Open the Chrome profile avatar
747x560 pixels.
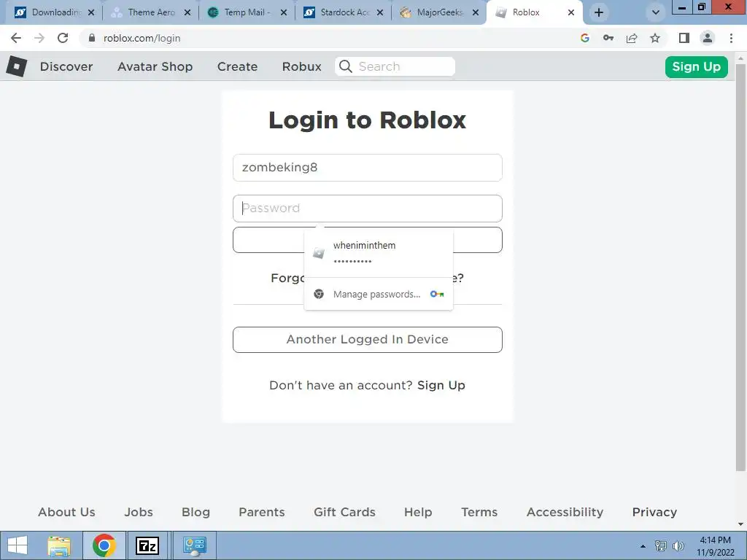(708, 38)
